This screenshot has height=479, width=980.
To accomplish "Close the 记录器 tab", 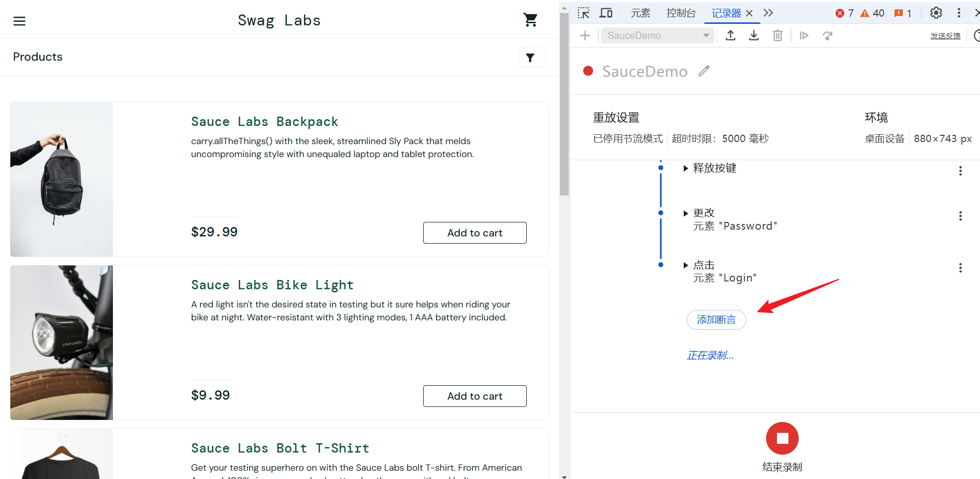I will (749, 13).
